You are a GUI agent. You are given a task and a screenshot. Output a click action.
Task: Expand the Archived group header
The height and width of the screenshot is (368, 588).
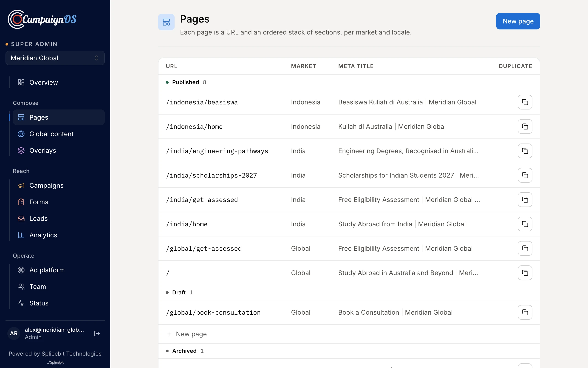[x=349, y=351]
